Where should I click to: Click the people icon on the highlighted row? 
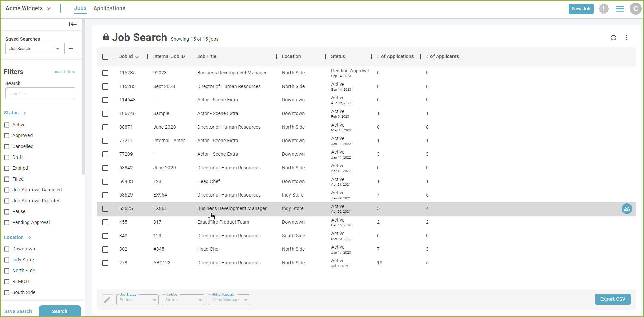[627, 208]
